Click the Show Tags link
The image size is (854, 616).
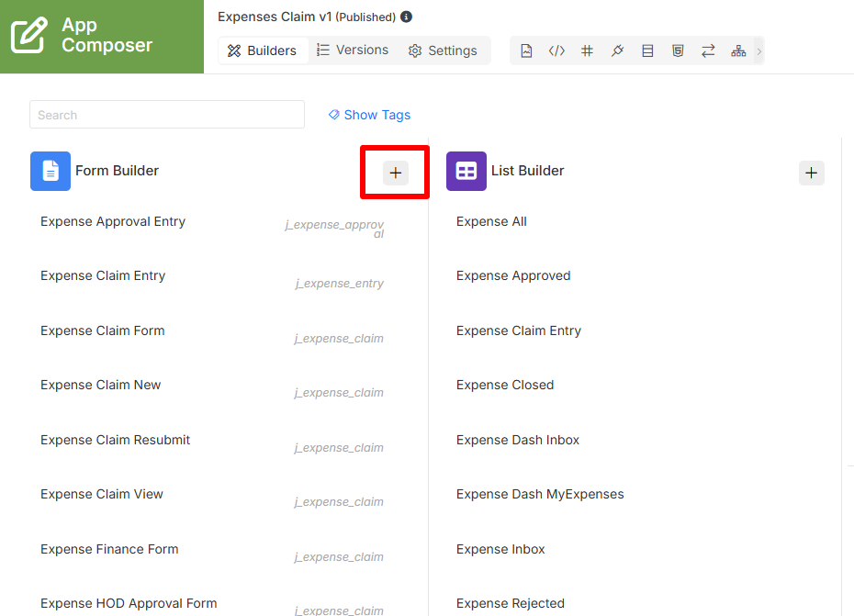369,115
